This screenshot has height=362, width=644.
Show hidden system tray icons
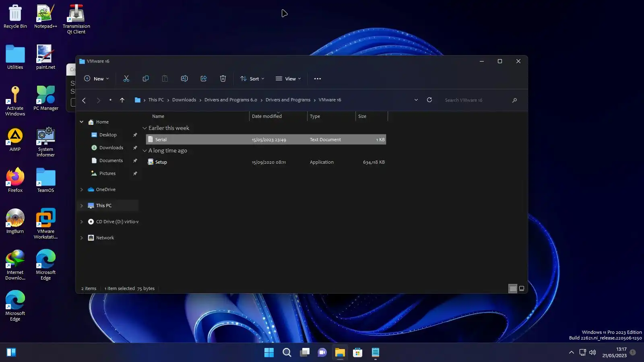(572, 353)
